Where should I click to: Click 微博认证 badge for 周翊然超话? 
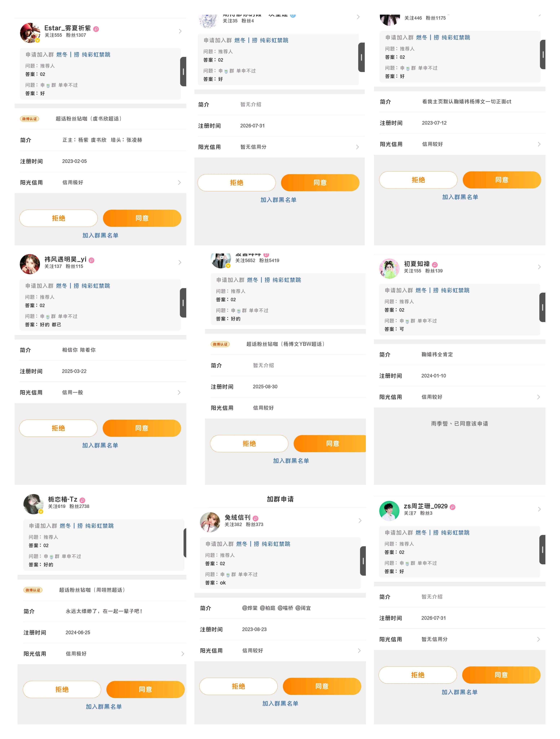(x=33, y=590)
